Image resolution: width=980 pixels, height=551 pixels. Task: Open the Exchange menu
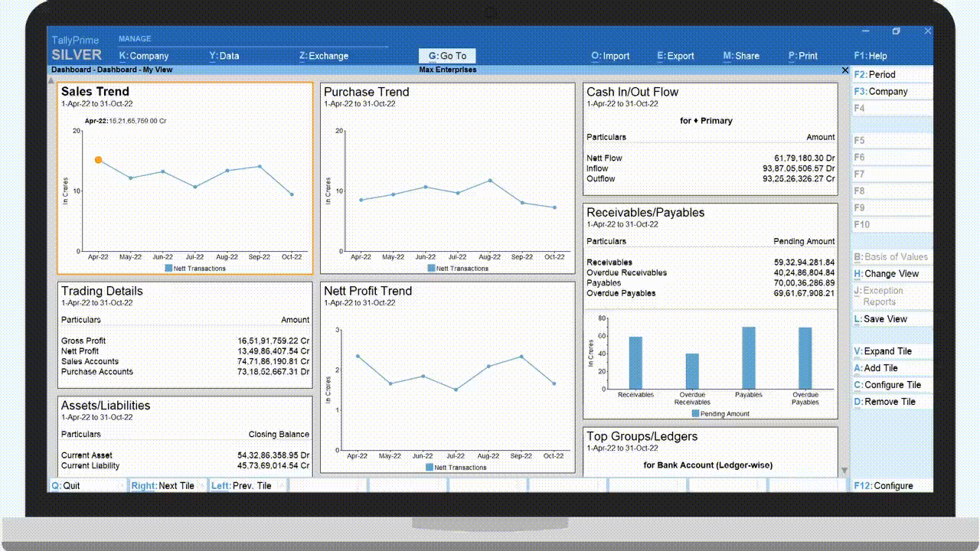(x=324, y=56)
